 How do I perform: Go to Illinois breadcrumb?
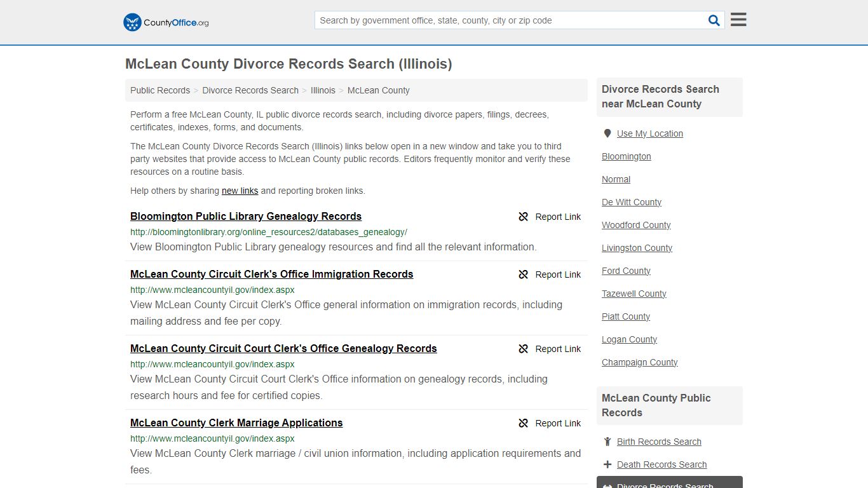pyautogui.click(x=323, y=90)
